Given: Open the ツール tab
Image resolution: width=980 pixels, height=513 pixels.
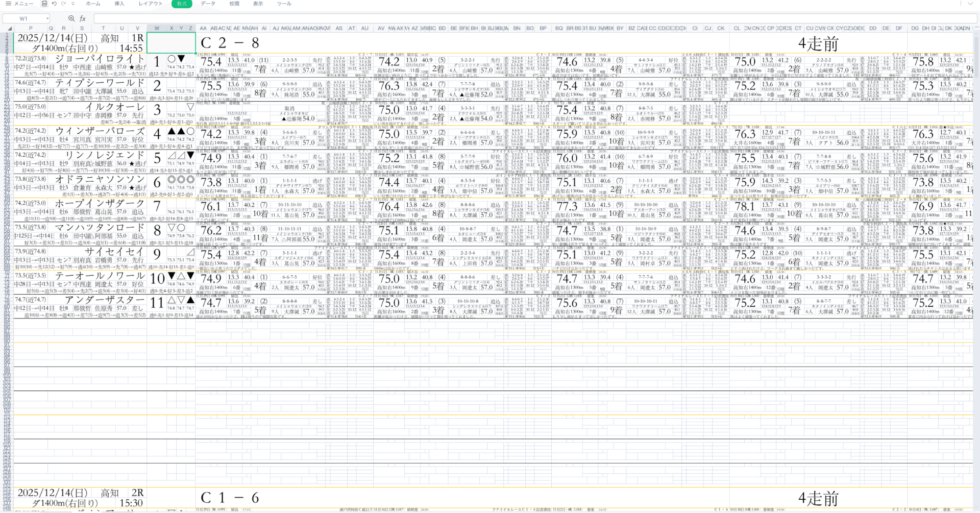Looking at the screenshot, I should (x=284, y=4).
